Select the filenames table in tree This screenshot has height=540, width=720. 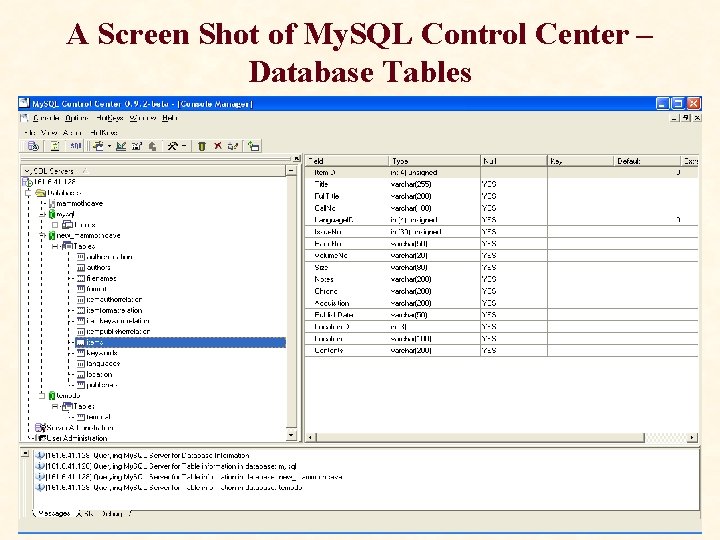[x=101, y=278]
